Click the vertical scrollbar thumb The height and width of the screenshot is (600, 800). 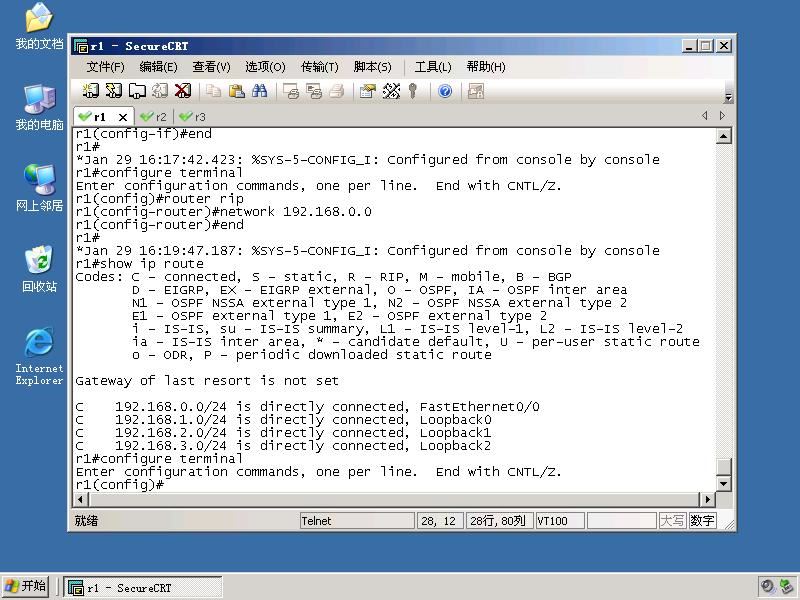tap(723, 466)
